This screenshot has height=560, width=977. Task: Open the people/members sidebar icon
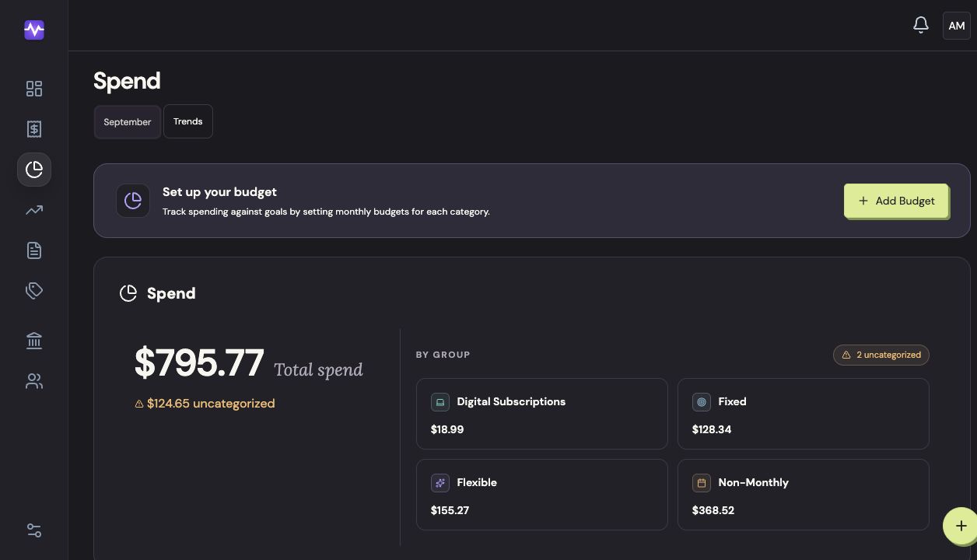tap(34, 381)
